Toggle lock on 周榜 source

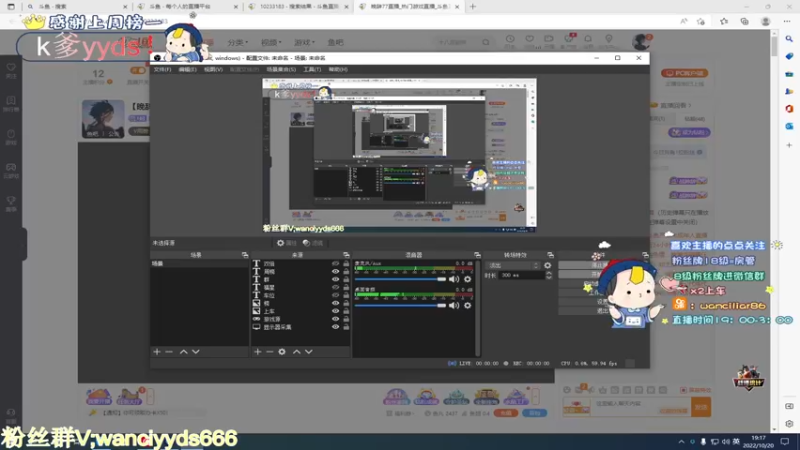coord(346,271)
